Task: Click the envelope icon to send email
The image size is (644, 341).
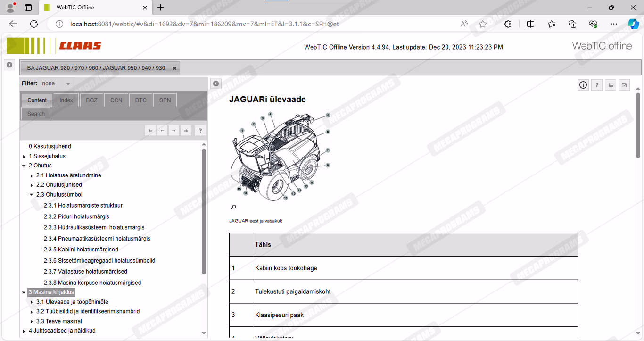Action: (624, 85)
